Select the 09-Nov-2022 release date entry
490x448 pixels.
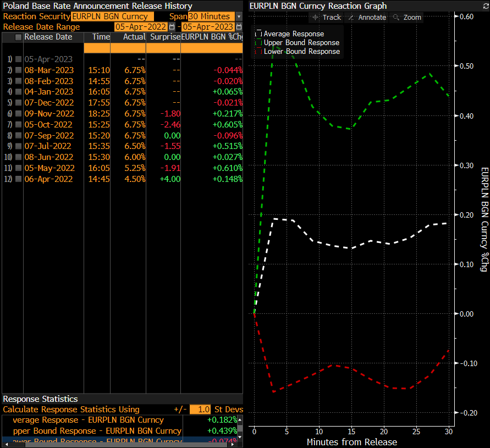tap(48, 114)
